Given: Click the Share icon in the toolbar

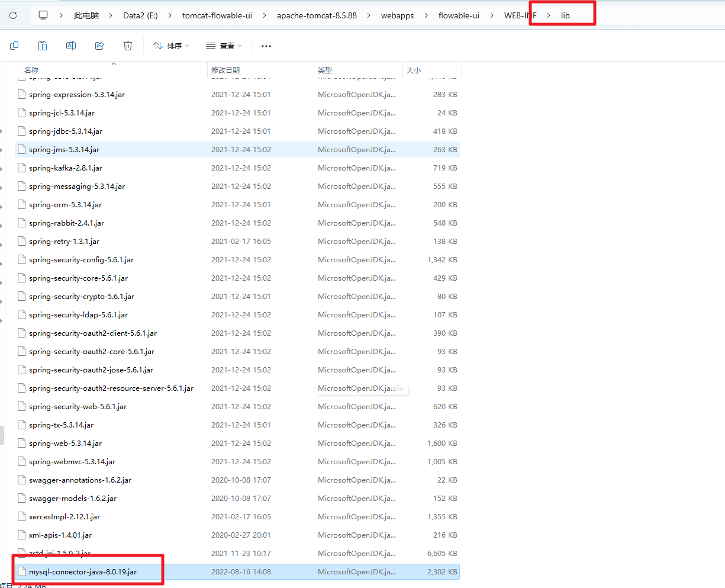Looking at the screenshot, I should pos(99,46).
